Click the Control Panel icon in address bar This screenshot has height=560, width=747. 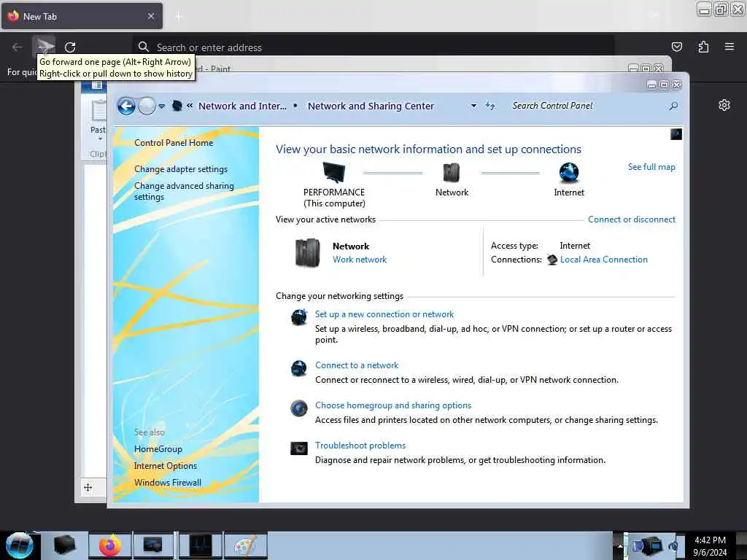[x=177, y=106]
